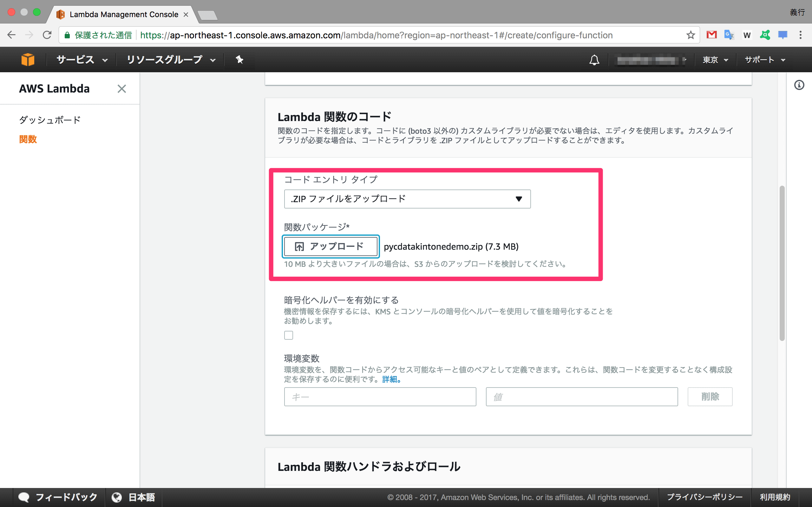Select 関数 in the sidebar
Screen dimensions: 812x507
coord(28,139)
